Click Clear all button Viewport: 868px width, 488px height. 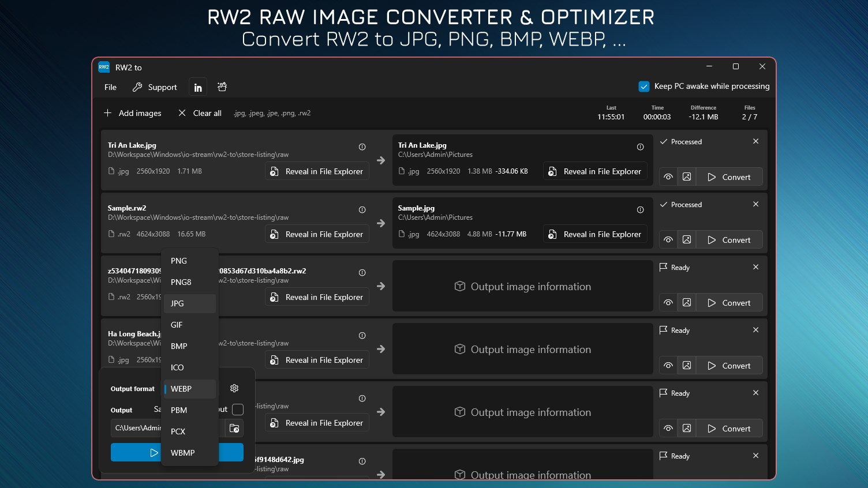point(200,113)
